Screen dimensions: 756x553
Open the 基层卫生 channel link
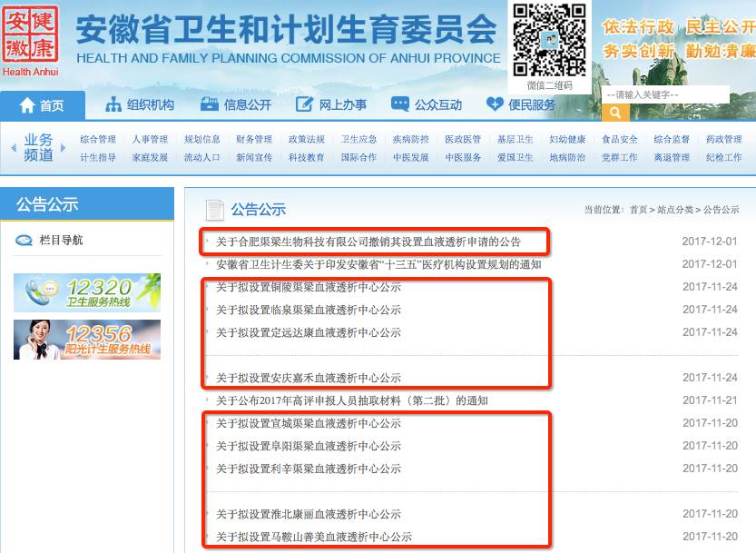tap(515, 140)
